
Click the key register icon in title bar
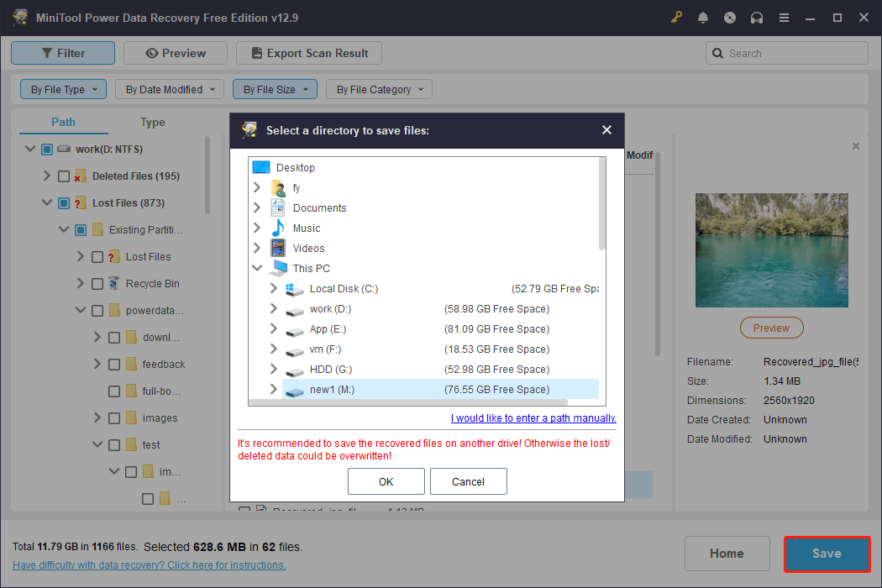coord(676,18)
